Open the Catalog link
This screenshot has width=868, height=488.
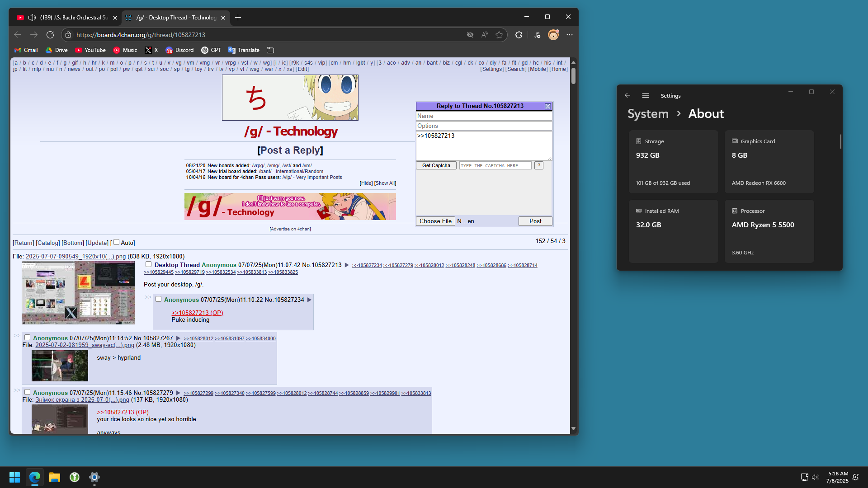[48, 243]
